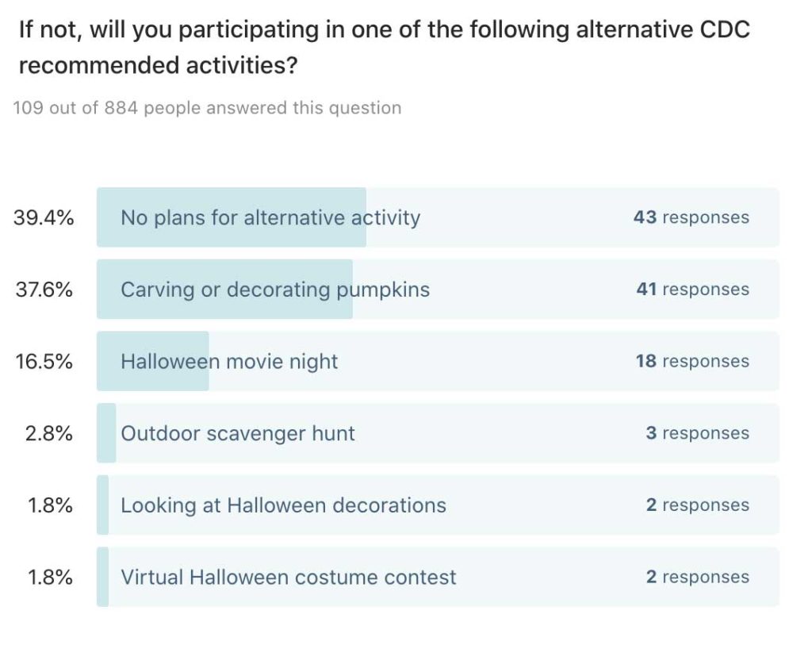Image resolution: width=812 pixels, height=645 pixels.
Task: Click the '43 responses' count
Action: point(691,217)
